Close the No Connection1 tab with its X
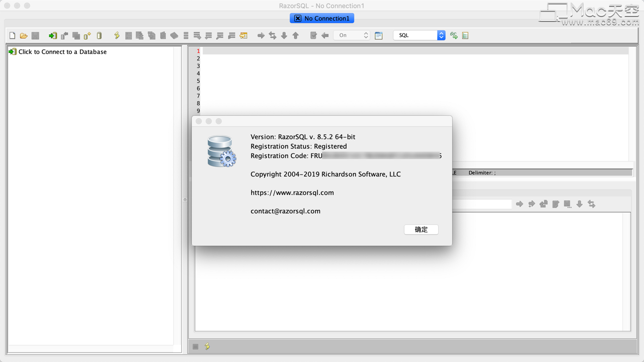 pyautogui.click(x=298, y=18)
